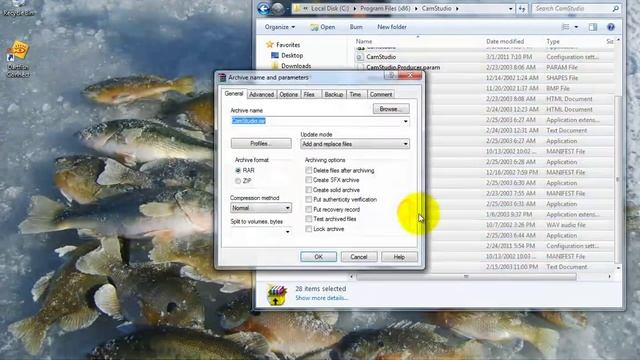640x360 pixels.
Task: Select the CamStudio.Producer.param file
Action: coord(403,67)
